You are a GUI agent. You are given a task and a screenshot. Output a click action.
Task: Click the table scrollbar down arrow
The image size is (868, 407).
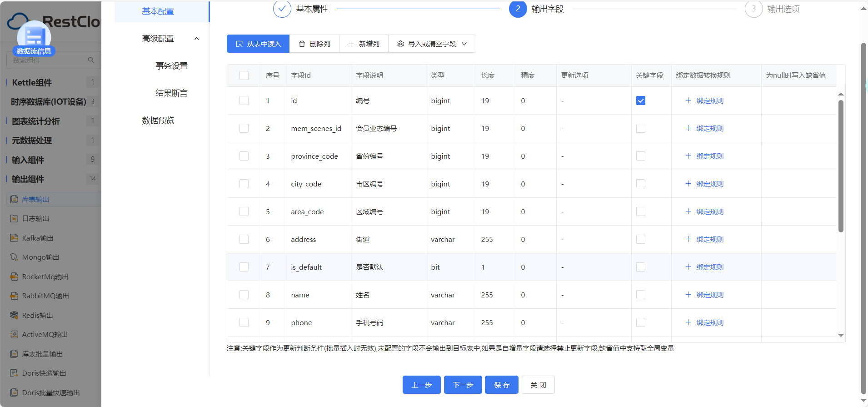click(841, 335)
